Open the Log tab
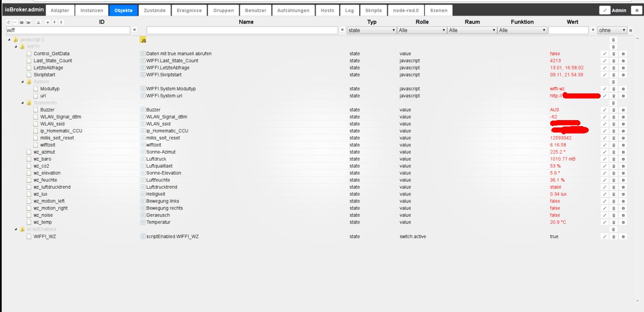Screen dimensions: 644x312 click(x=350, y=10)
